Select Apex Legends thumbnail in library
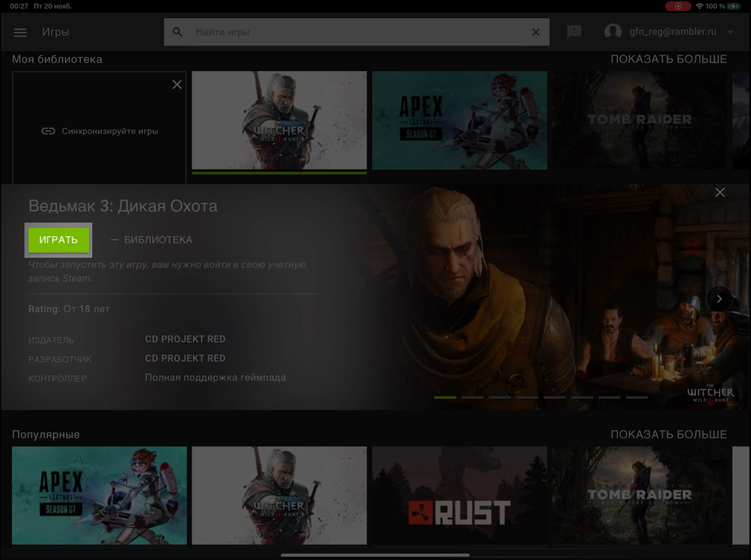Image resolution: width=751 pixels, height=560 pixels. pyautogui.click(x=459, y=120)
